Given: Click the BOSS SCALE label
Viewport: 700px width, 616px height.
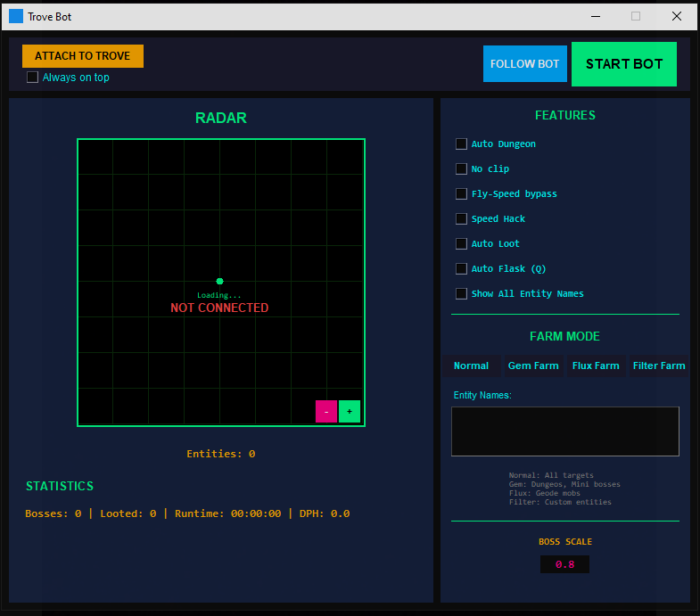Looking at the screenshot, I should click(x=565, y=541).
